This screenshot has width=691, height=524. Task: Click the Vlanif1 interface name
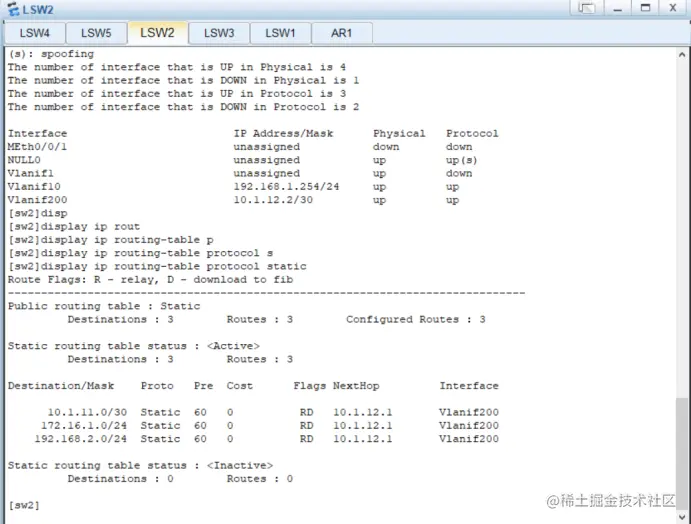click(x=31, y=173)
